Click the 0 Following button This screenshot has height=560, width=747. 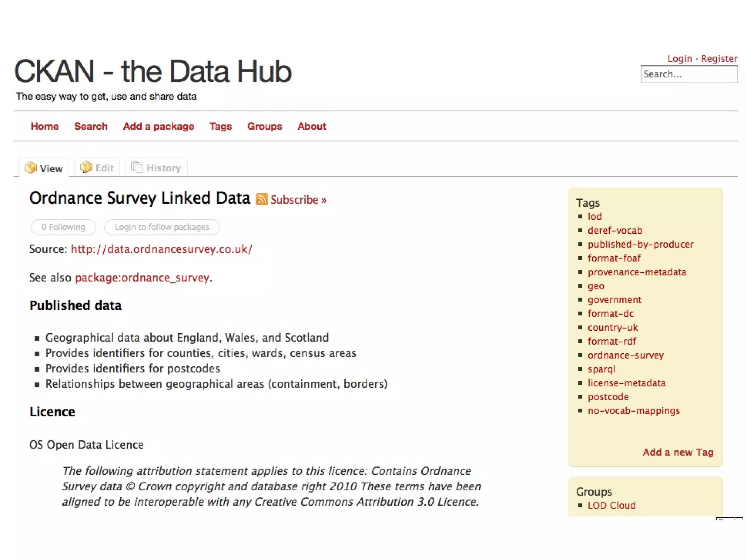pos(63,227)
